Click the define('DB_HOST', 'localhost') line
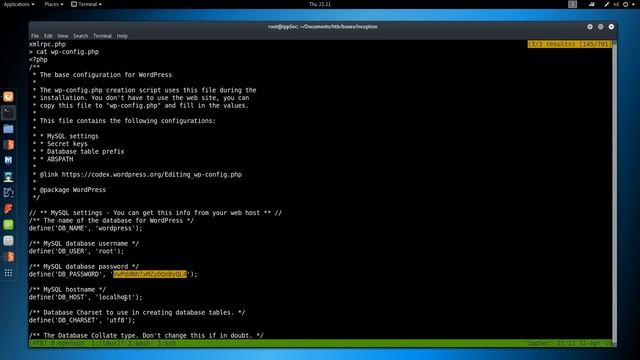This screenshot has width=640, height=360. (x=86, y=298)
